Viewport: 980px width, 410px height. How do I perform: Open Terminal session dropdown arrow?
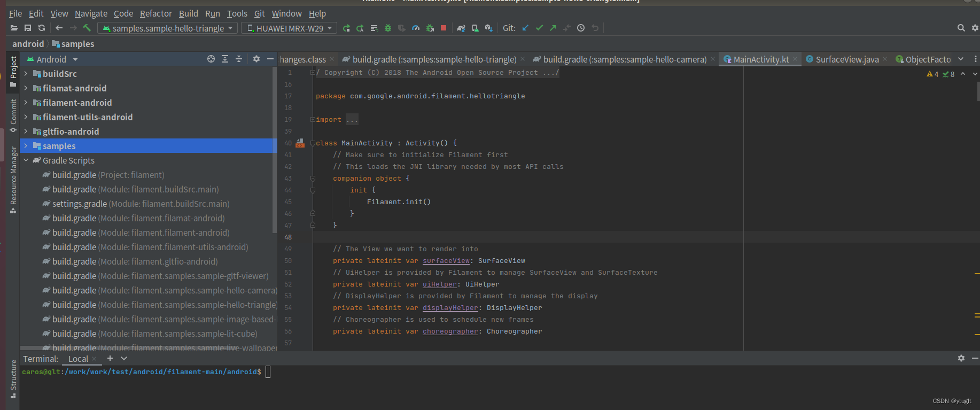[x=124, y=358]
